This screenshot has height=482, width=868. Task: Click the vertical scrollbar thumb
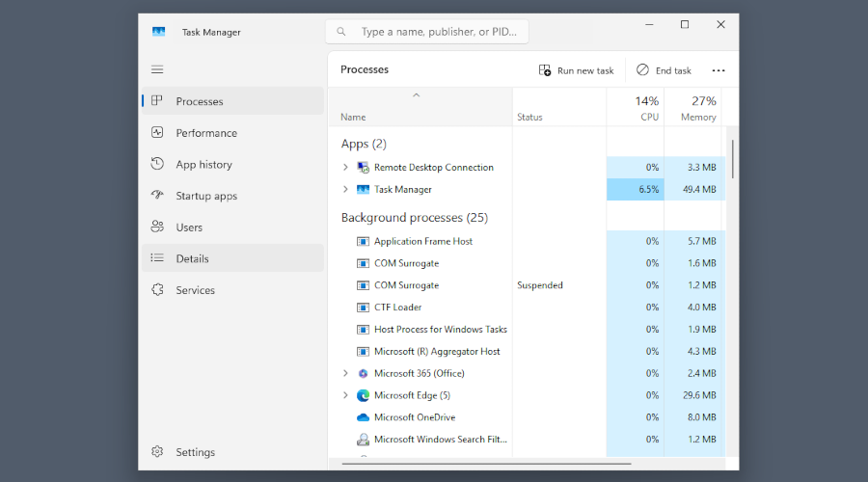coord(732,159)
